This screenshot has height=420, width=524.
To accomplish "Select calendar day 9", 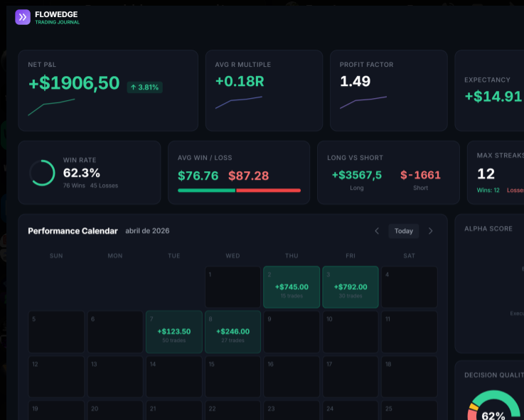I will (x=292, y=332).
